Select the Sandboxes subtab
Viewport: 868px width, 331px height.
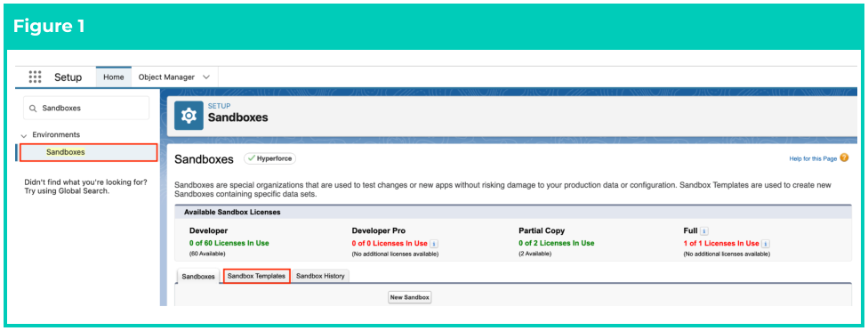point(198,276)
